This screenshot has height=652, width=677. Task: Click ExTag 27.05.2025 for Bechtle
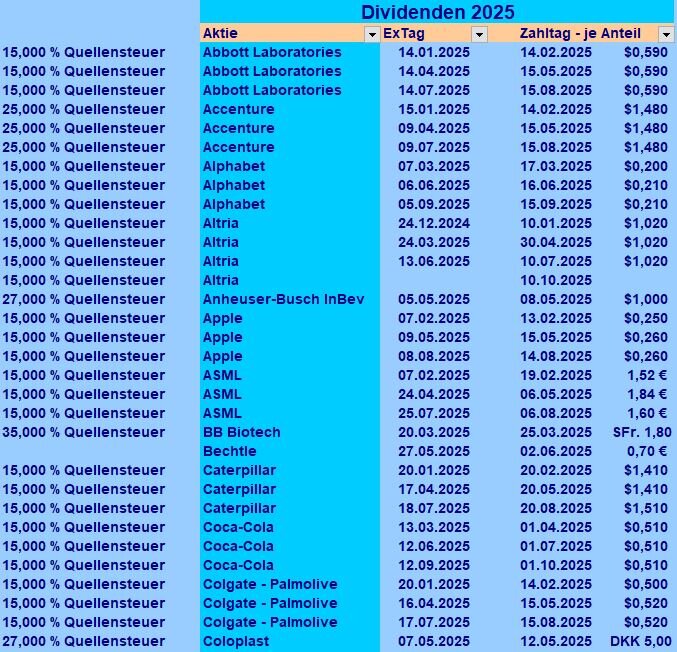tap(434, 451)
